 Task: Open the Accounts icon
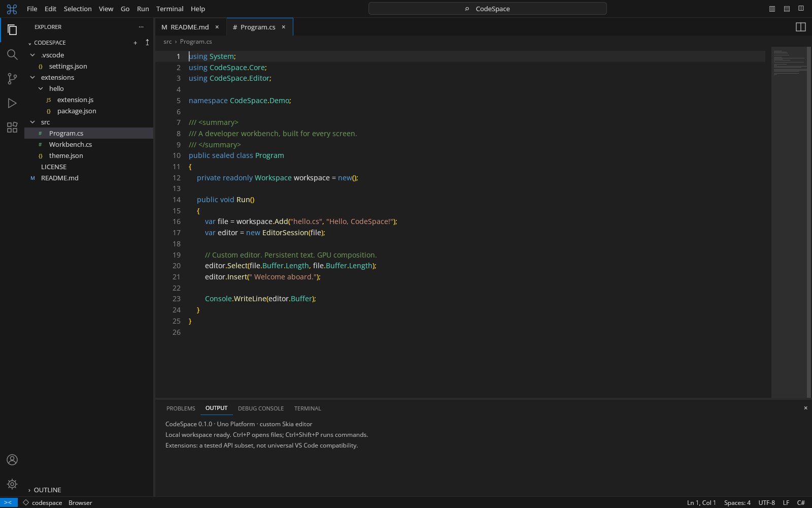[12, 460]
